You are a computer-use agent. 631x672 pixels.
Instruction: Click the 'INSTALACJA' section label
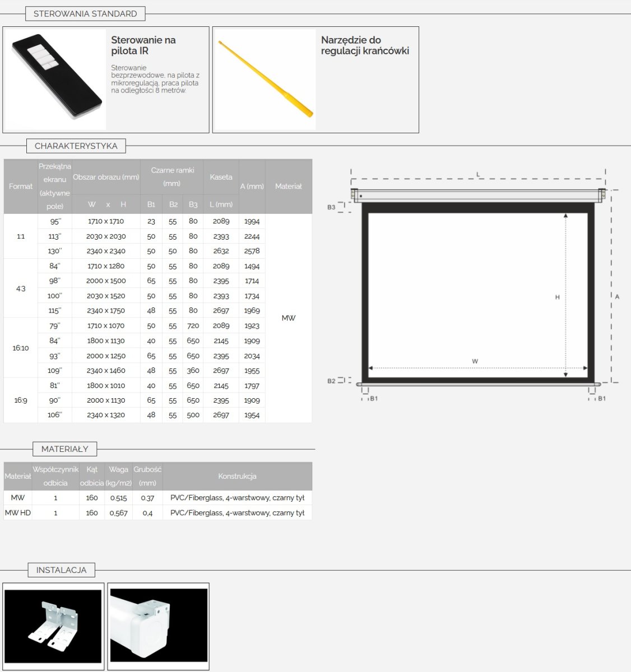tap(62, 570)
